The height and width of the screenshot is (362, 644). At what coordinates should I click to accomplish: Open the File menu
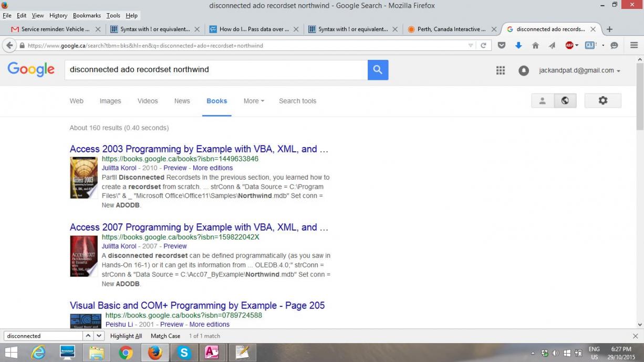pos(7,16)
